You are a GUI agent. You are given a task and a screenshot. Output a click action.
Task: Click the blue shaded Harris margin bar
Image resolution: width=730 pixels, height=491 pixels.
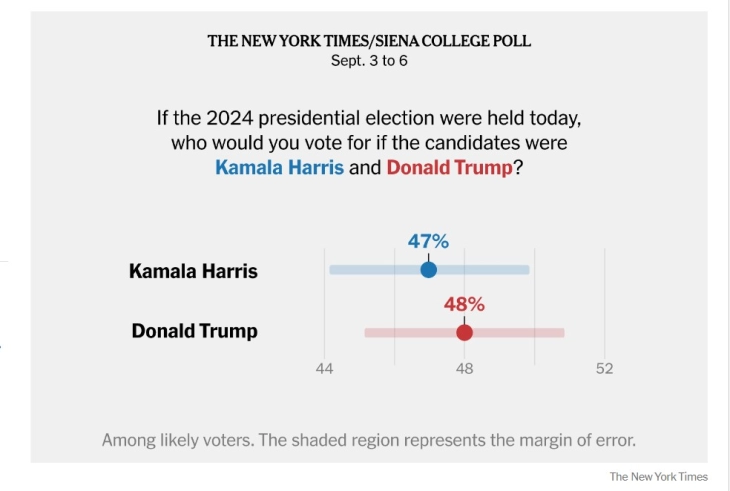pos(490,270)
